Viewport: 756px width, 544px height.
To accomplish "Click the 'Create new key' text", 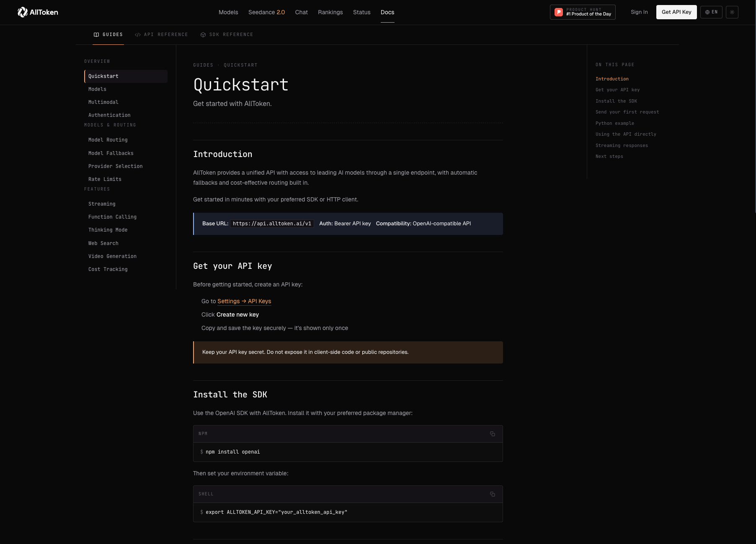I will click(x=237, y=315).
